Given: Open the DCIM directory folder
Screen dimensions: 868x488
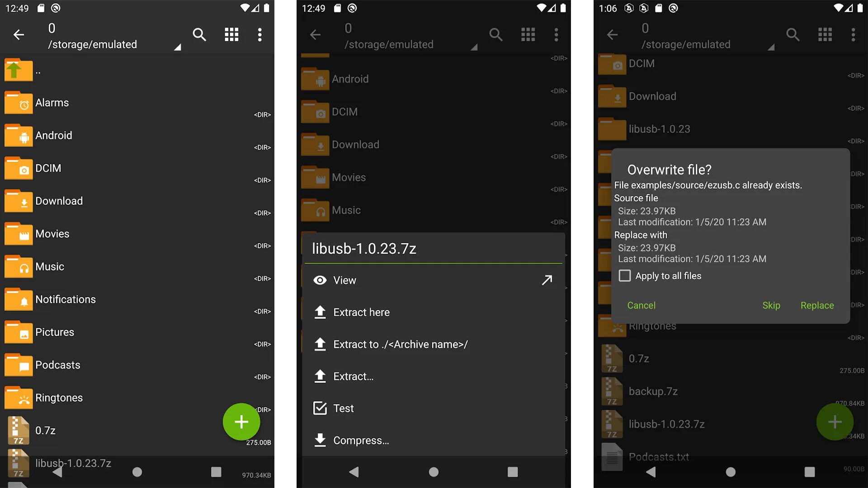Looking at the screenshot, I should [47, 168].
